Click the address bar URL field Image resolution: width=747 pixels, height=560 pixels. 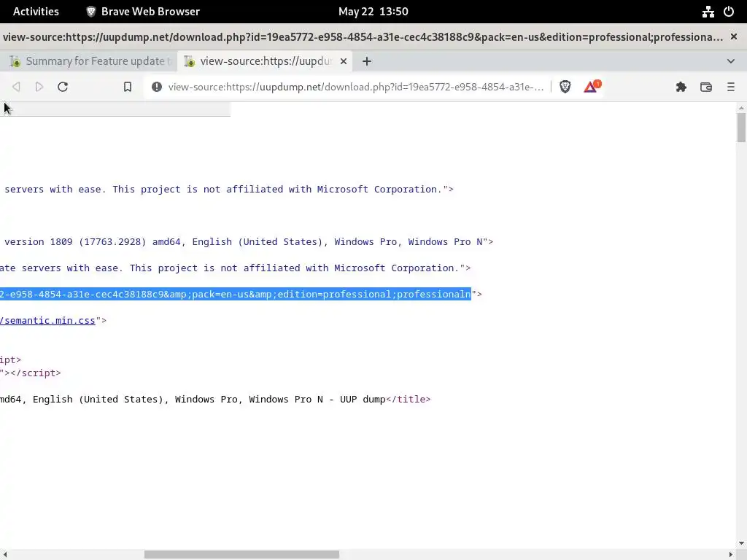pos(355,87)
